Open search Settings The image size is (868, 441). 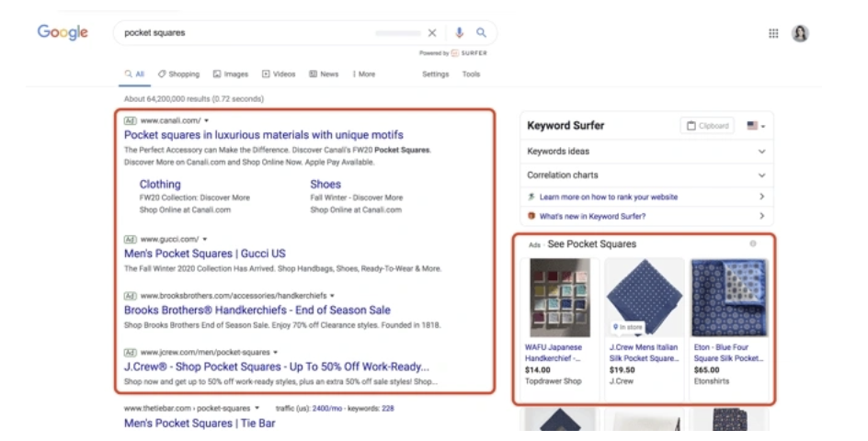[436, 74]
